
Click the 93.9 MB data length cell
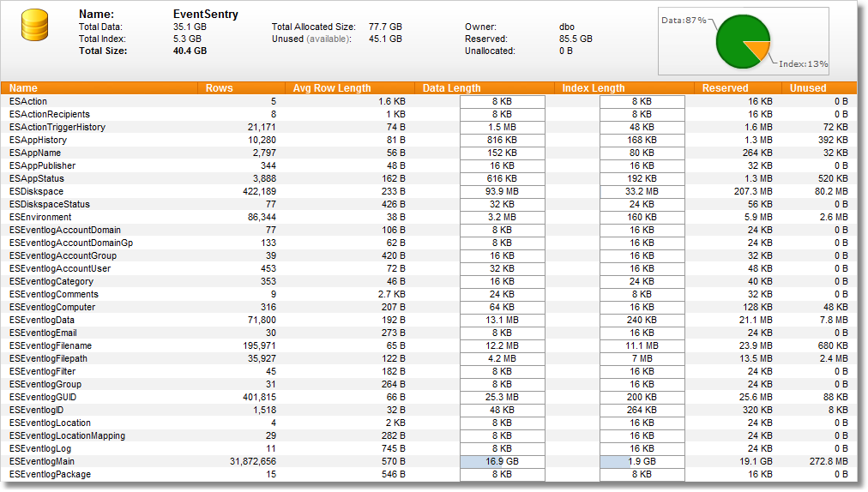[x=503, y=191]
